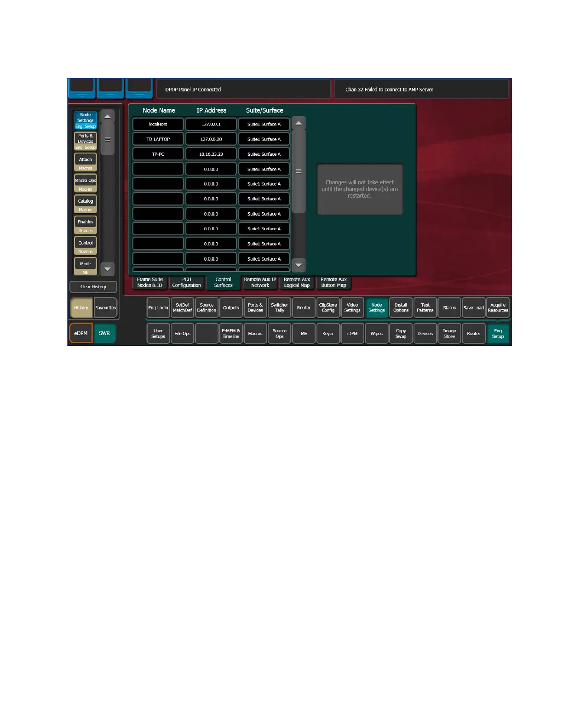
Task: Select Macro Ops history entry
Action: pos(86,183)
